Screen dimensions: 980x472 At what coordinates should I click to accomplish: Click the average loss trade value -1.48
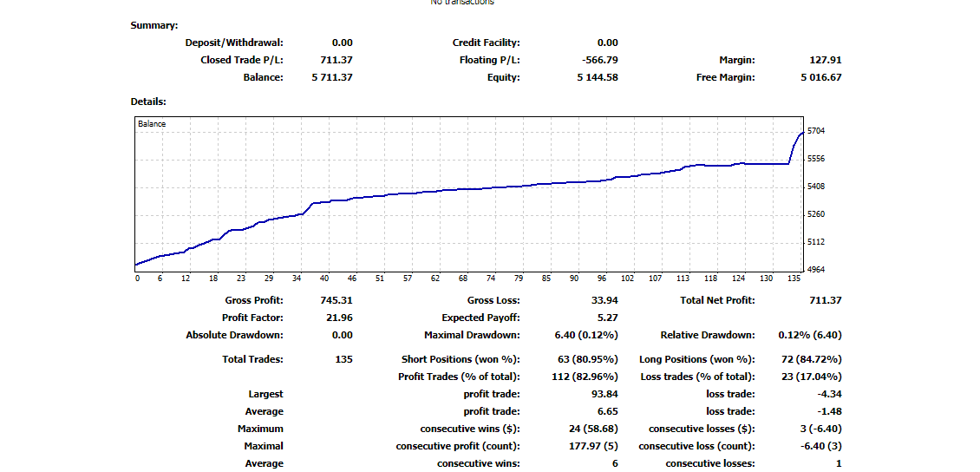[829, 411]
